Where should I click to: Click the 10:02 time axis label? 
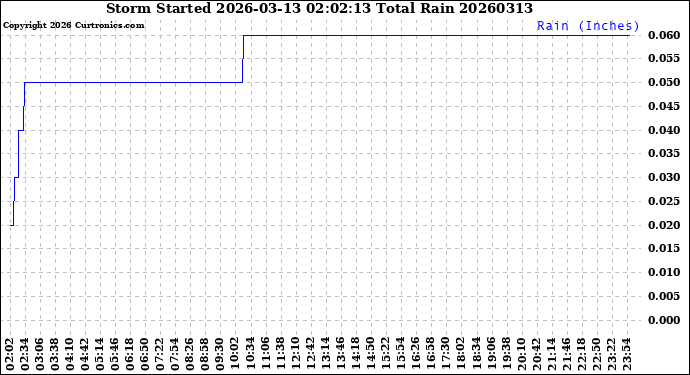pos(235,354)
